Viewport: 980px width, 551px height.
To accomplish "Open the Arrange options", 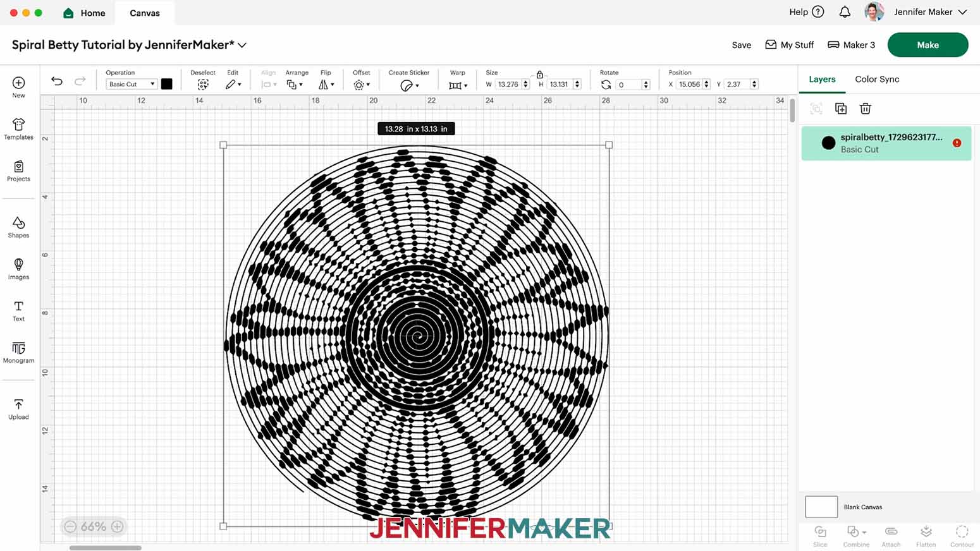I will pyautogui.click(x=295, y=84).
